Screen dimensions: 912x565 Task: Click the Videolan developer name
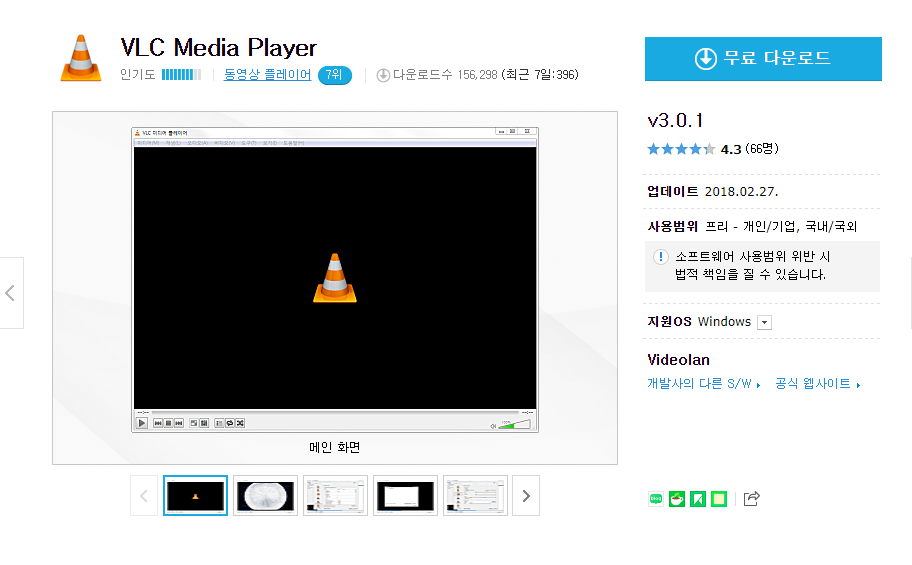click(x=678, y=360)
